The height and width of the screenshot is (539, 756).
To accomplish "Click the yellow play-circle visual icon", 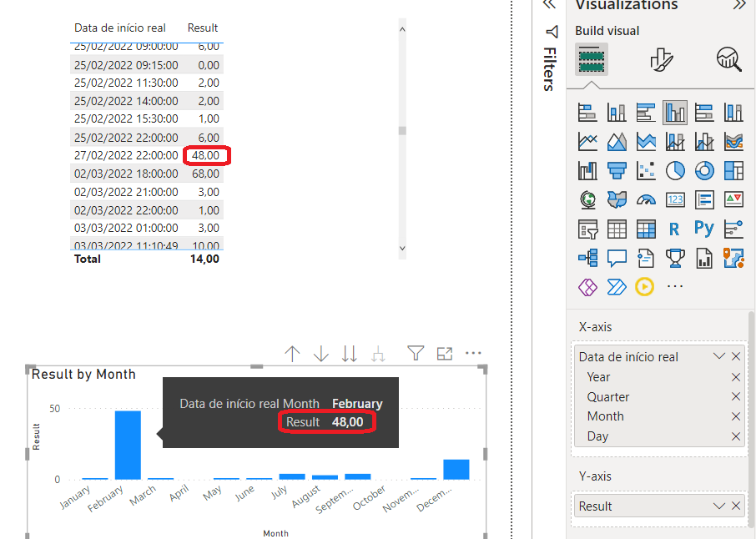I will coord(645,286).
